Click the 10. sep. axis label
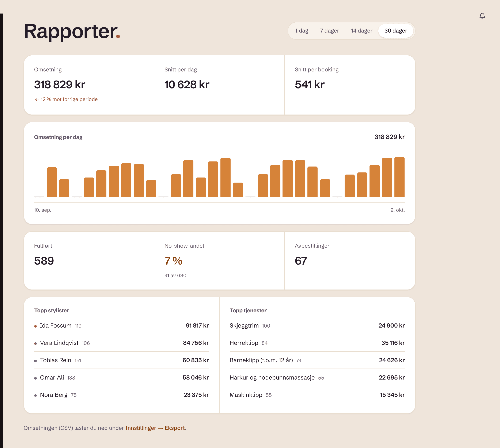Viewport: 500px width, 448px height. [x=43, y=210]
